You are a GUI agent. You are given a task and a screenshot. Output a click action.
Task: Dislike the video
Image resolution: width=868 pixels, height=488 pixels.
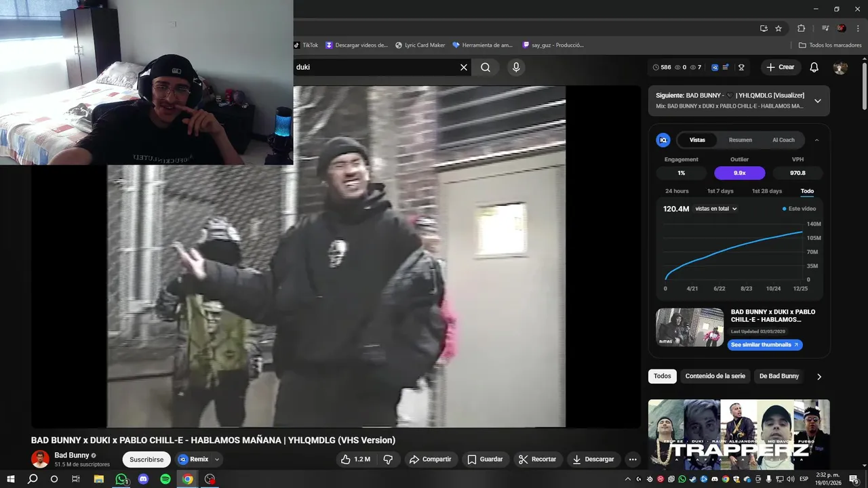pos(388,460)
